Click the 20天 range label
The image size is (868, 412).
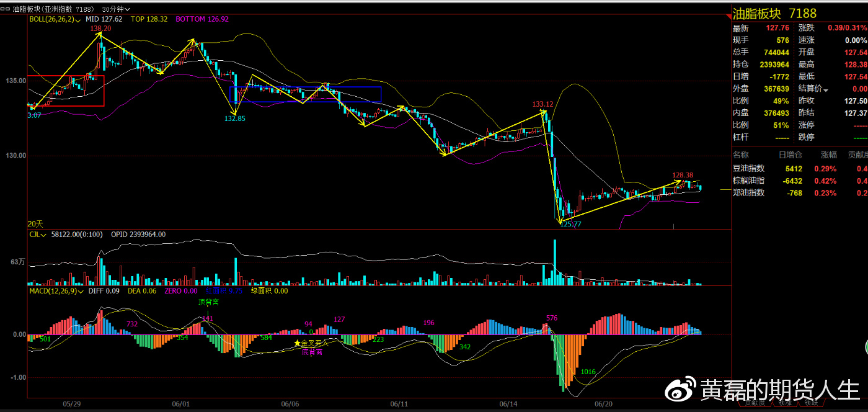pos(35,223)
